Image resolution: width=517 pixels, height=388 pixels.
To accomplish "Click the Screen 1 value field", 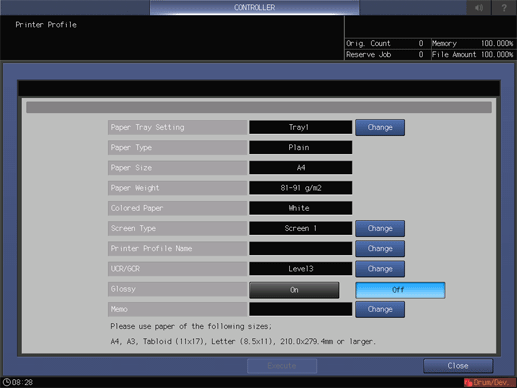I will coord(300,228).
